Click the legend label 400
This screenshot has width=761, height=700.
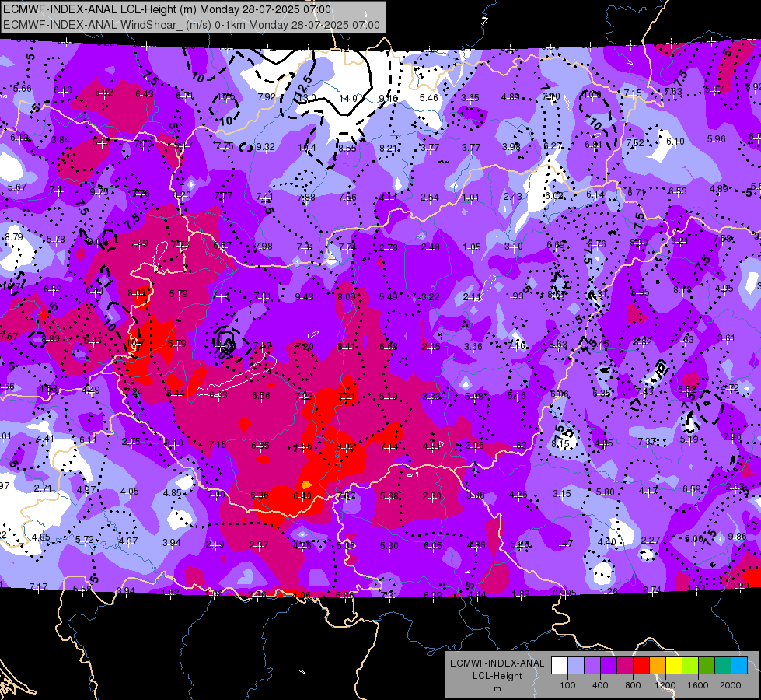coord(600,685)
